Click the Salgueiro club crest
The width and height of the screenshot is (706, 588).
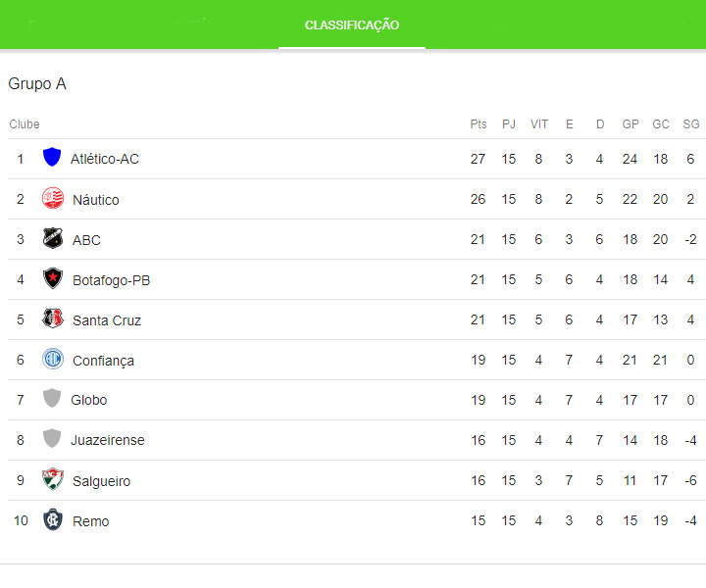(53, 480)
